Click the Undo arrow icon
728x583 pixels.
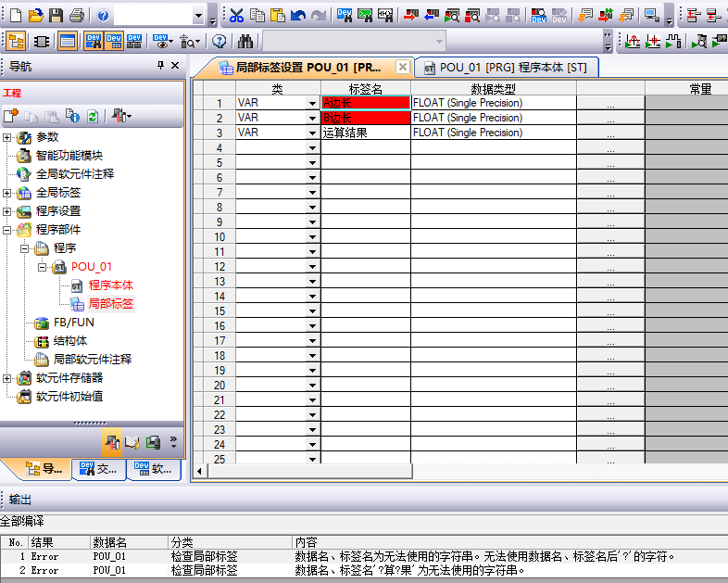(x=297, y=16)
